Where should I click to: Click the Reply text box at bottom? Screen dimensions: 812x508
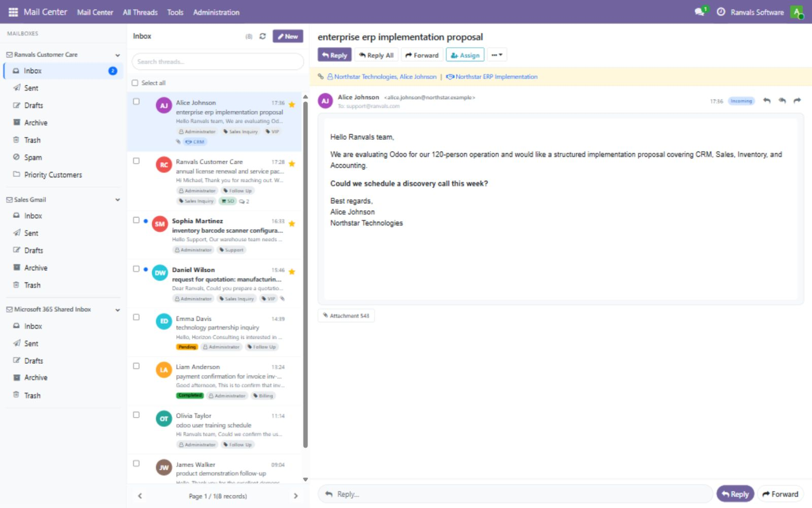[x=515, y=494]
